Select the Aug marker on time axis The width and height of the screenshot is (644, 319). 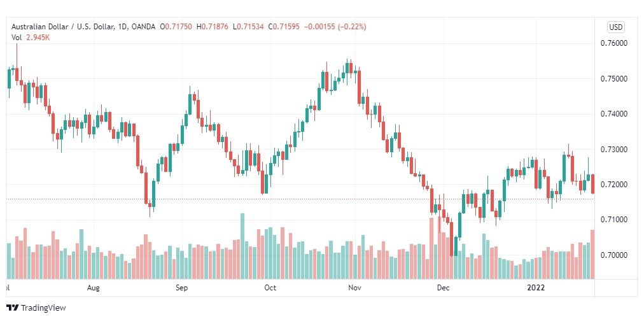tap(94, 288)
